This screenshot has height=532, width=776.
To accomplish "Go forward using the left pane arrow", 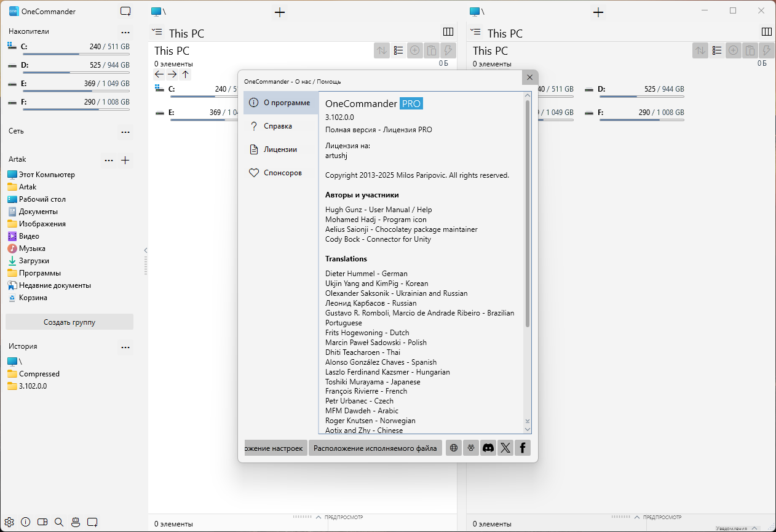I will coord(172,74).
